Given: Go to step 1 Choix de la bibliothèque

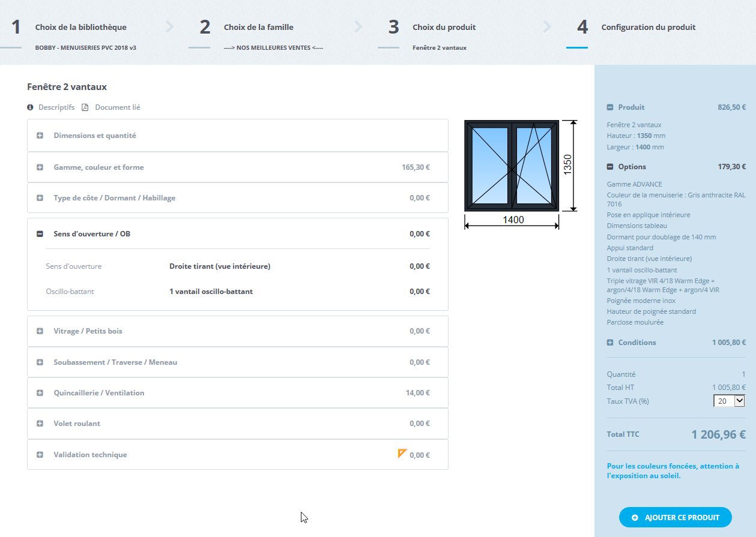Looking at the screenshot, I should (x=80, y=27).
